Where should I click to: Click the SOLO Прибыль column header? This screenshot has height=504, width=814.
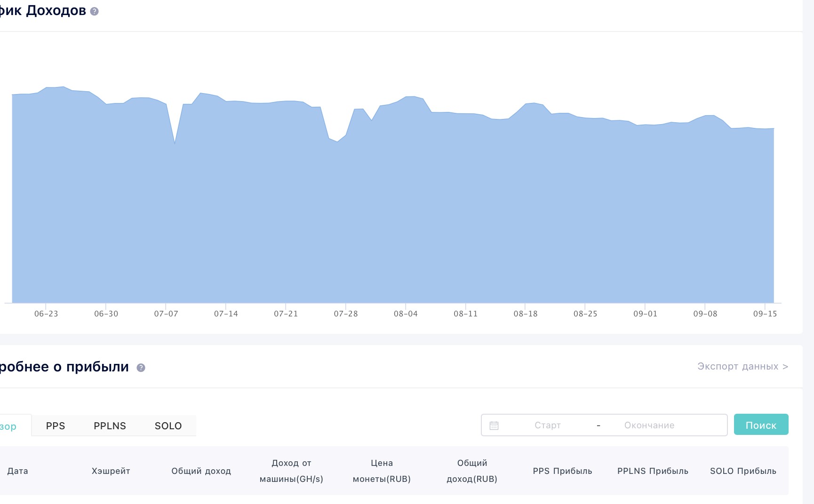click(743, 471)
